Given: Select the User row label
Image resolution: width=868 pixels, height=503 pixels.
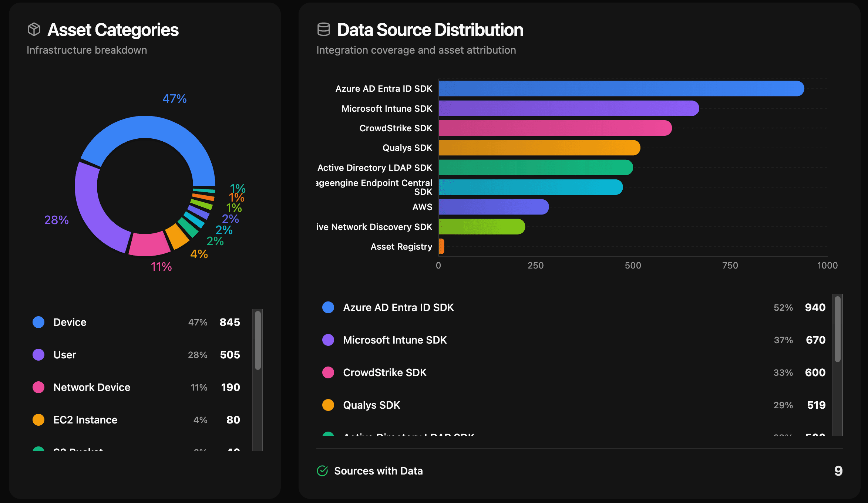Looking at the screenshot, I should point(65,355).
